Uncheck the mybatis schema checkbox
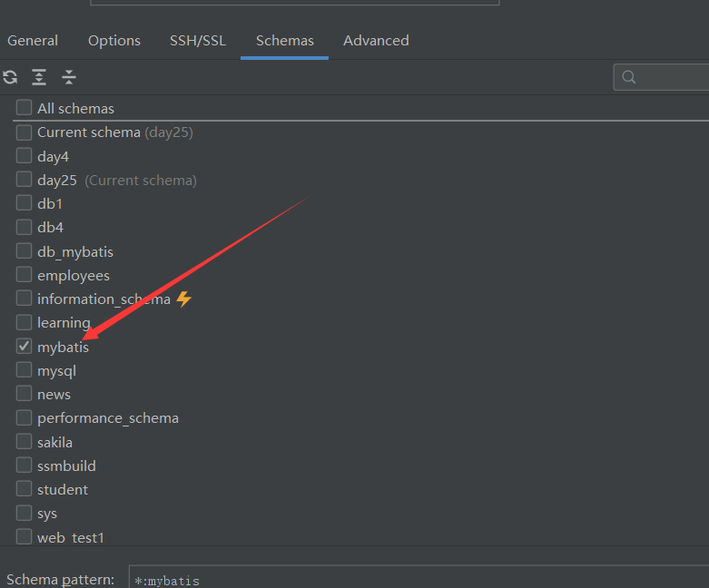 (24, 346)
